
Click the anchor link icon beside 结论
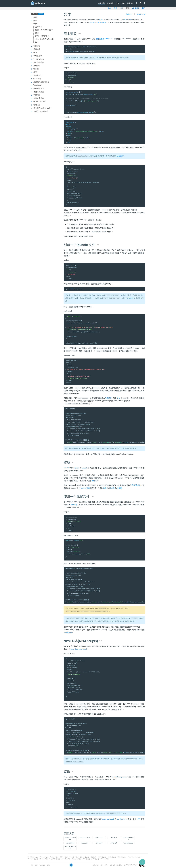(73, 771)
